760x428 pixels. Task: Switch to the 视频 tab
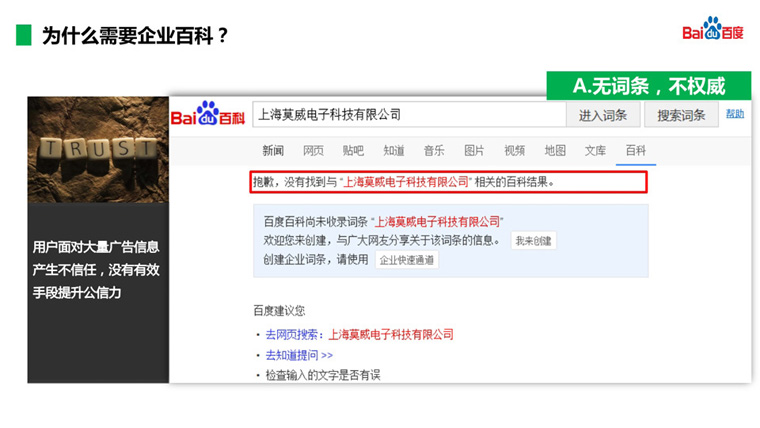pos(514,151)
